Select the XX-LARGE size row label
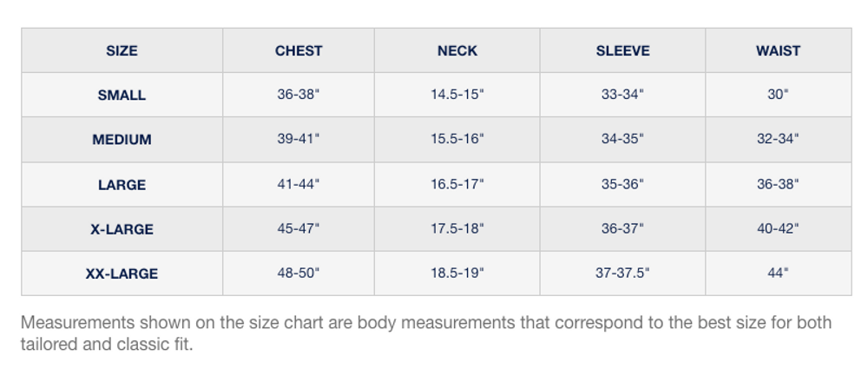Image resolution: width=868 pixels, height=369 pixels. click(122, 273)
